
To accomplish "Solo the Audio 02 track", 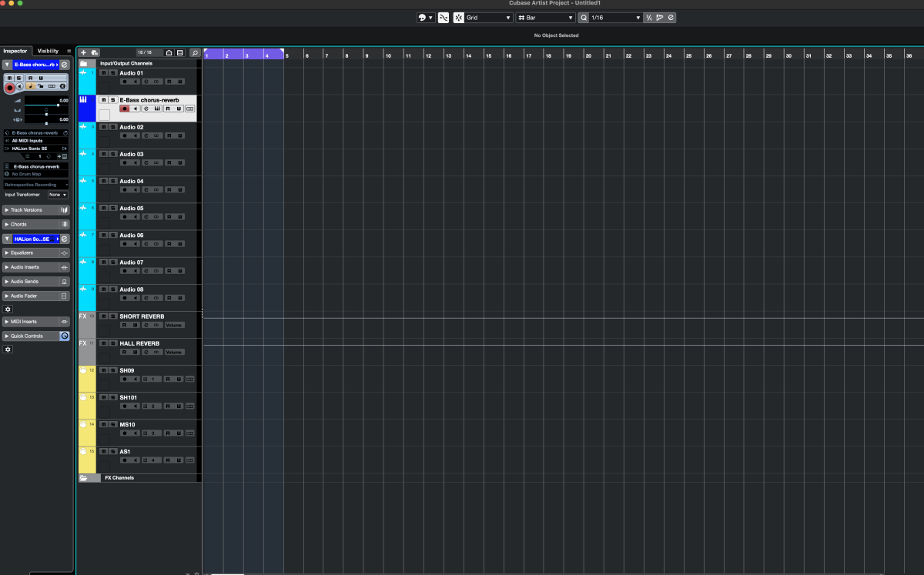I will coord(112,127).
